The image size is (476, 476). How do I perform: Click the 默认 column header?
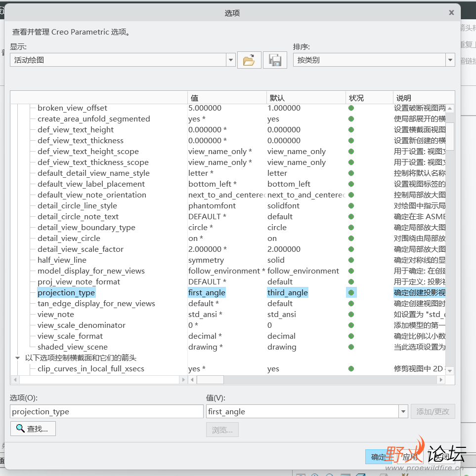click(306, 98)
